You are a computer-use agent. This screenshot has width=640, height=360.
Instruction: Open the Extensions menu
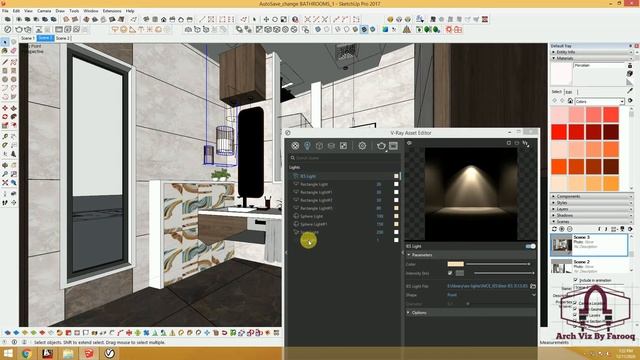[x=112, y=11]
